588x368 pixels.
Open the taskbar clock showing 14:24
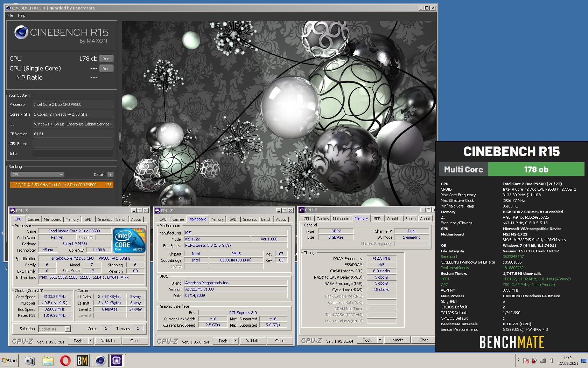tap(568, 361)
